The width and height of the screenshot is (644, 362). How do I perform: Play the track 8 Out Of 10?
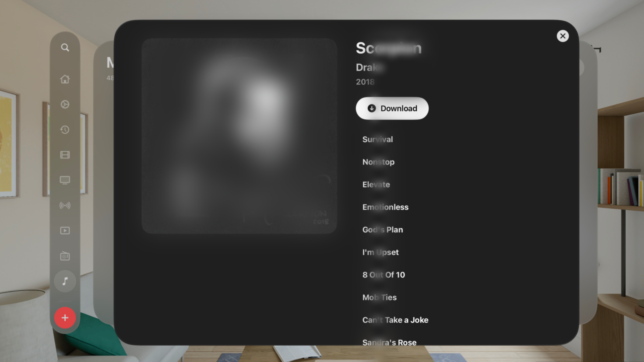click(384, 275)
